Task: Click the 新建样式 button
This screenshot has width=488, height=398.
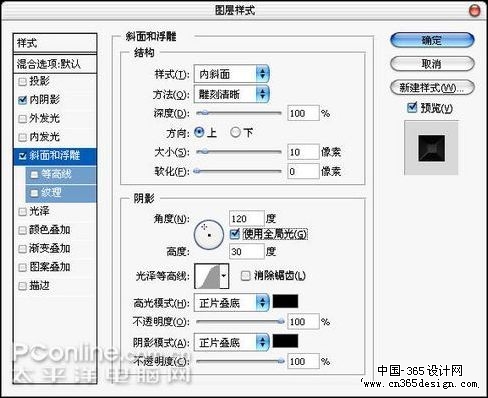Action: (432, 88)
